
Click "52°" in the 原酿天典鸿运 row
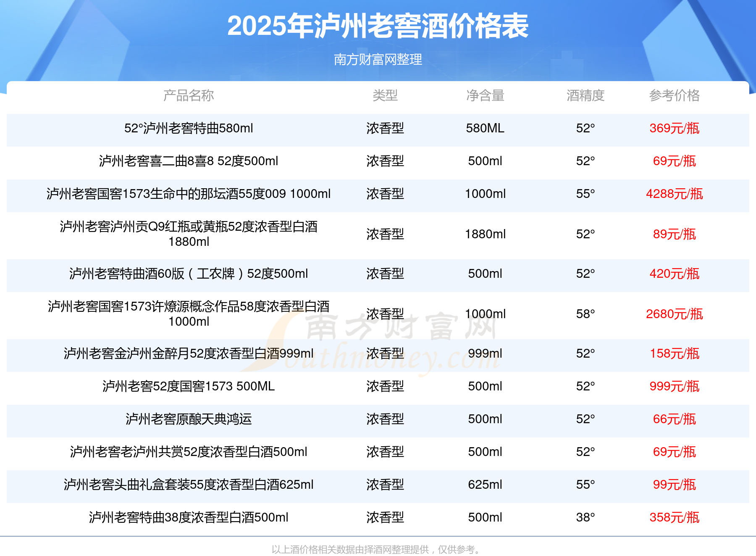(585, 419)
